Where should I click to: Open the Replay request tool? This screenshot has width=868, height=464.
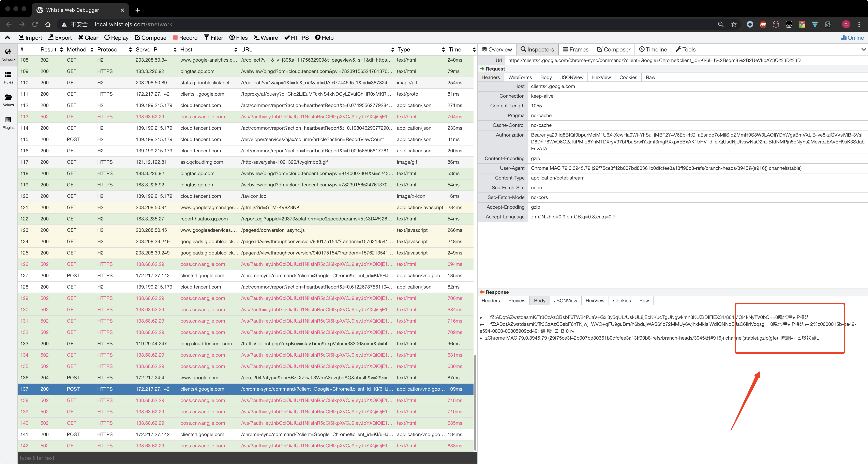116,37
